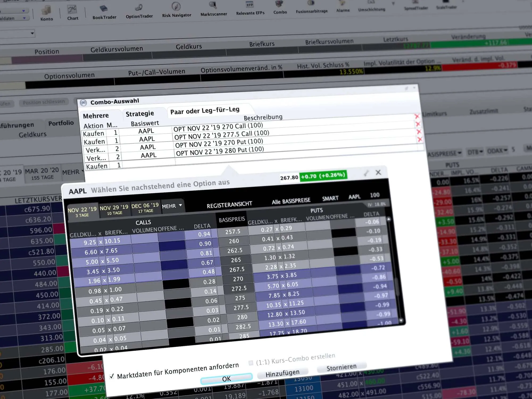Launch the Marktscanner tool
Image resolution: width=532 pixels, height=399 pixels.
point(214,9)
